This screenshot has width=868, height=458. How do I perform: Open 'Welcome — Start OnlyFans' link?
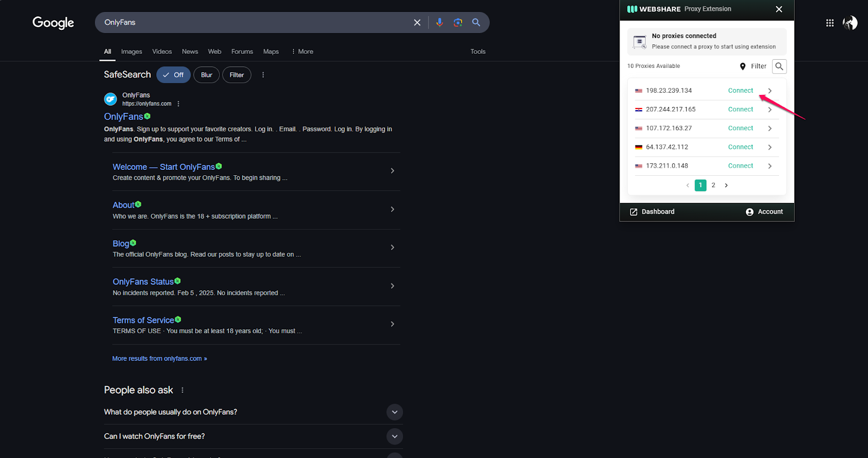pyautogui.click(x=164, y=167)
